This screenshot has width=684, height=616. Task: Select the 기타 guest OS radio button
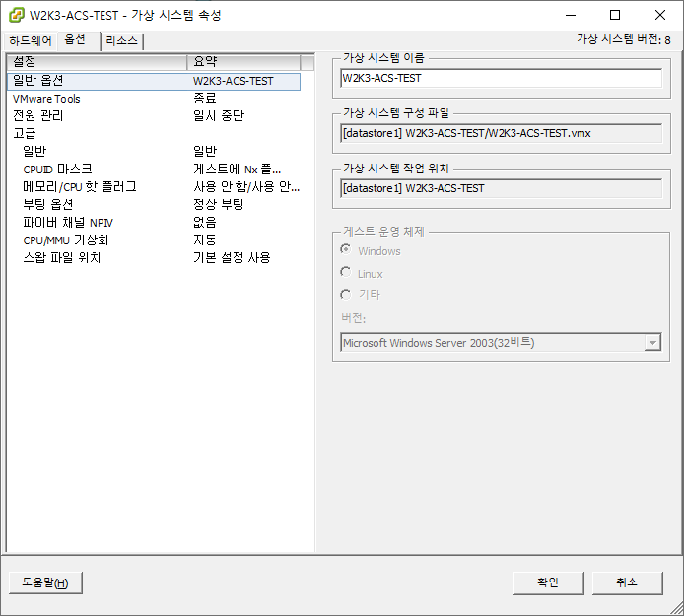point(346,295)
